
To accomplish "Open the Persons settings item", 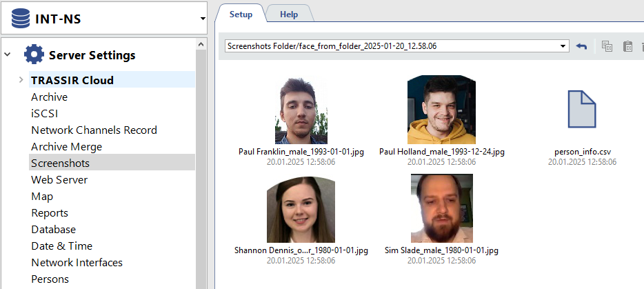I will coord(50,279).
